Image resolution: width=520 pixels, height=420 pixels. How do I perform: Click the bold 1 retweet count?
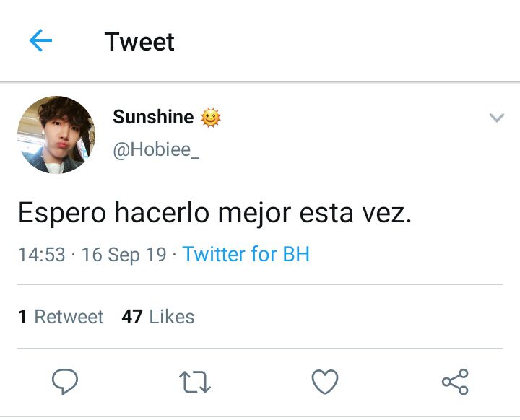(x=22, y=317)
